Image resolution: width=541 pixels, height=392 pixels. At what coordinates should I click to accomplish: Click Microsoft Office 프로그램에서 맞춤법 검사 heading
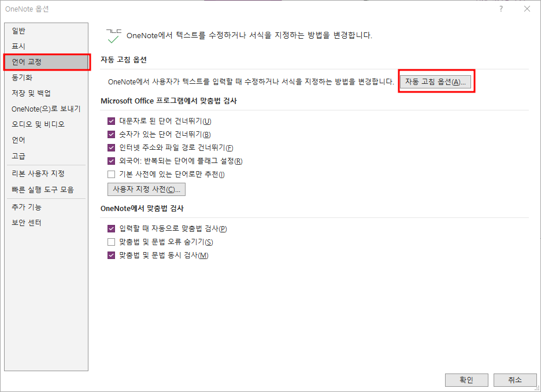(x=169, y=101)
